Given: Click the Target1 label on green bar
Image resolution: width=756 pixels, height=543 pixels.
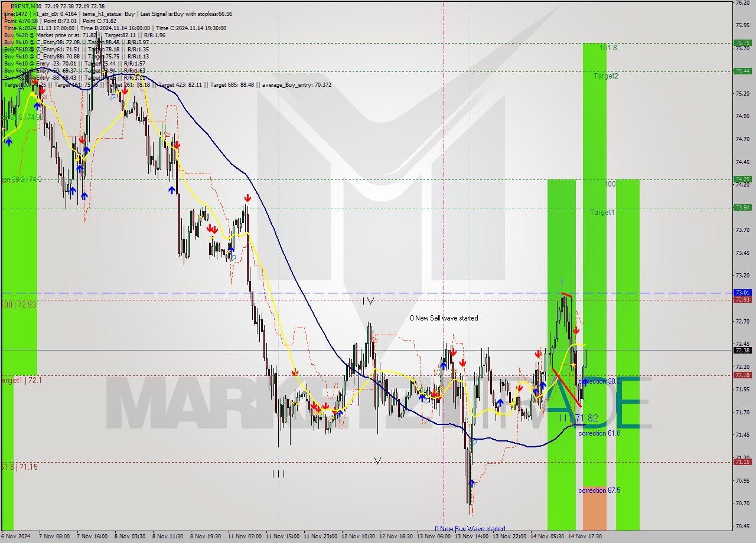Looking at the screenshot, I should (x=602, y=212).
